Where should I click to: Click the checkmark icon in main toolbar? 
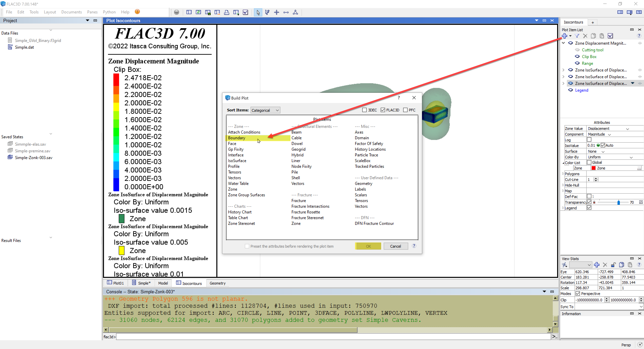click(246, 12)
